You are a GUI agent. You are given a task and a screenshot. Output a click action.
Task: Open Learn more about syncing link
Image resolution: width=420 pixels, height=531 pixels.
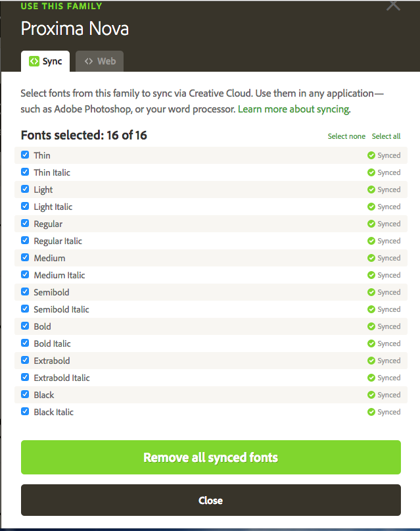point(294,109)
